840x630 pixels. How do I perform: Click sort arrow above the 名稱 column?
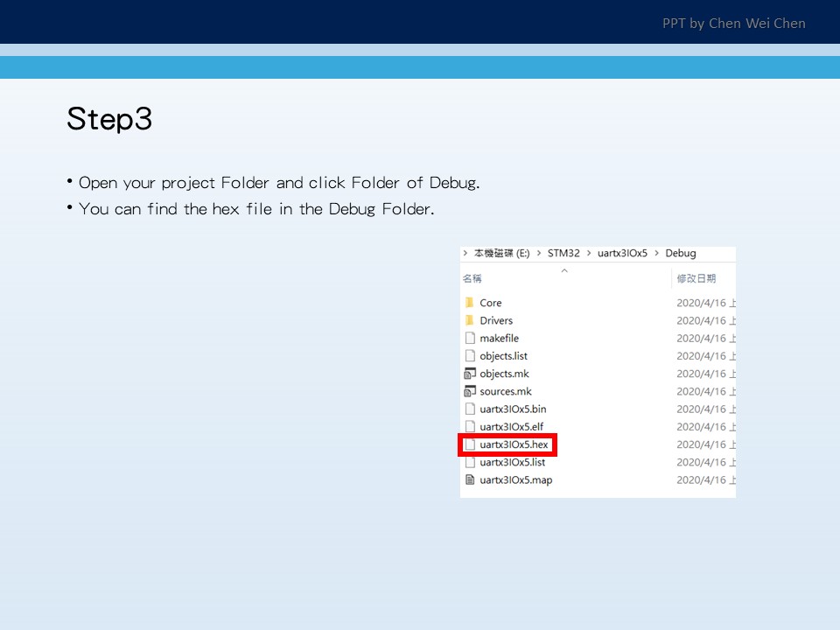click(x=564, y=270)
